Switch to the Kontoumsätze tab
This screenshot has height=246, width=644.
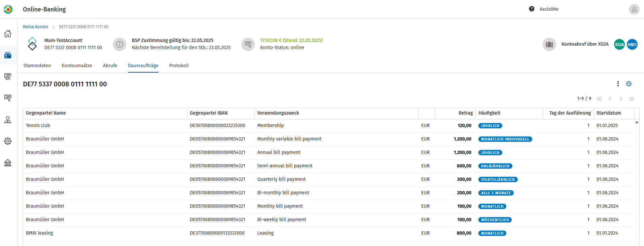click(x=77, y=66)
